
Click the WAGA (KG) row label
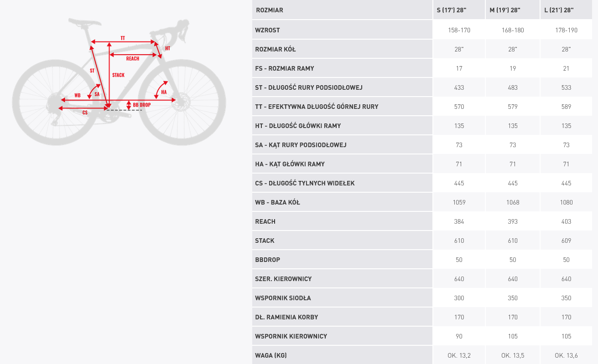[271, 355]
